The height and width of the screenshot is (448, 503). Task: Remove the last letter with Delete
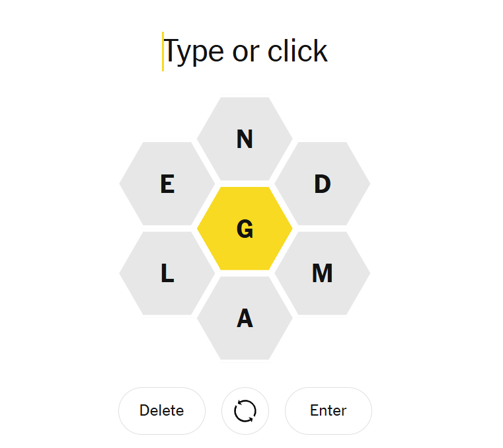click(x=161, y=411)
